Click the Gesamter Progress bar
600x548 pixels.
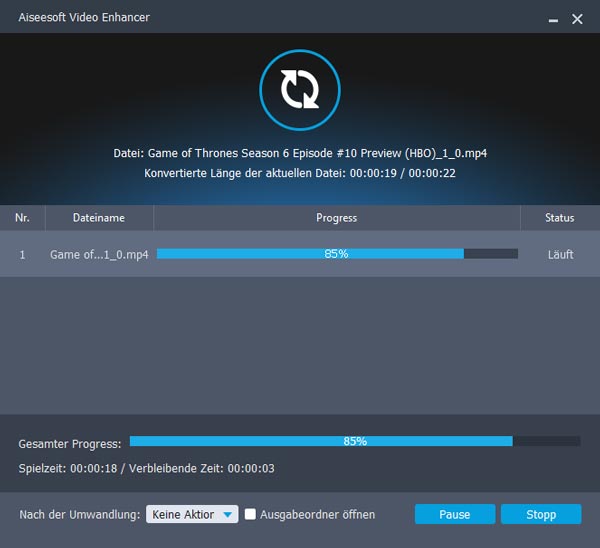[354, 441]
